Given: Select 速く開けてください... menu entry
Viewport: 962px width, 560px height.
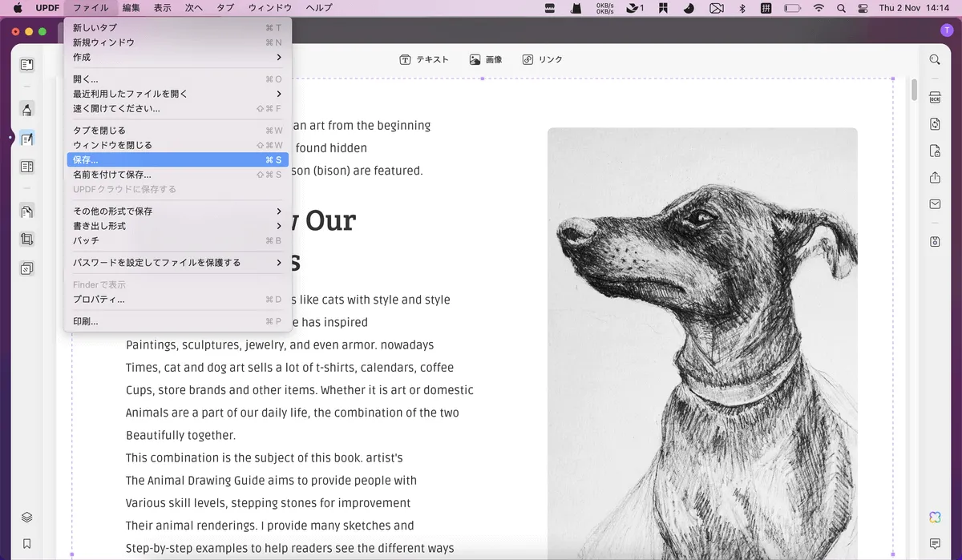Looking at the screenshot, I should [x=178, y=109].
